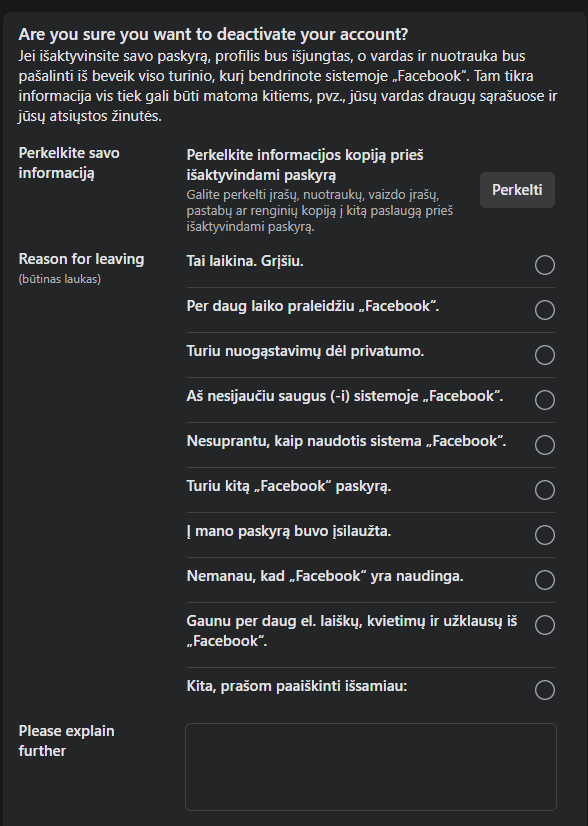Click the 'Reason for leaving' heading
This screenshot has width=588, height=826.
click(x=81, y=259)
